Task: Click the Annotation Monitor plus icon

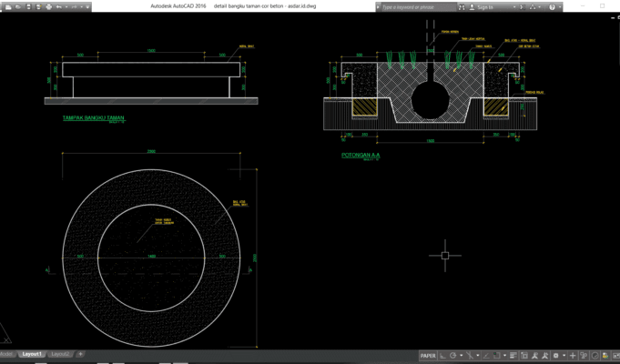Action: tap(573, 356)
